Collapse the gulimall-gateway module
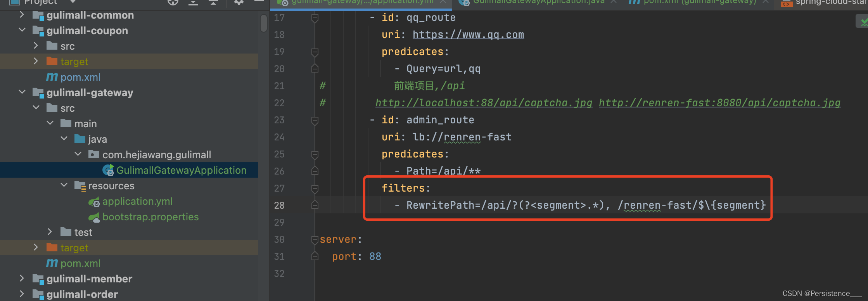This screenshot has height=301, width=868. coord(22,92)
